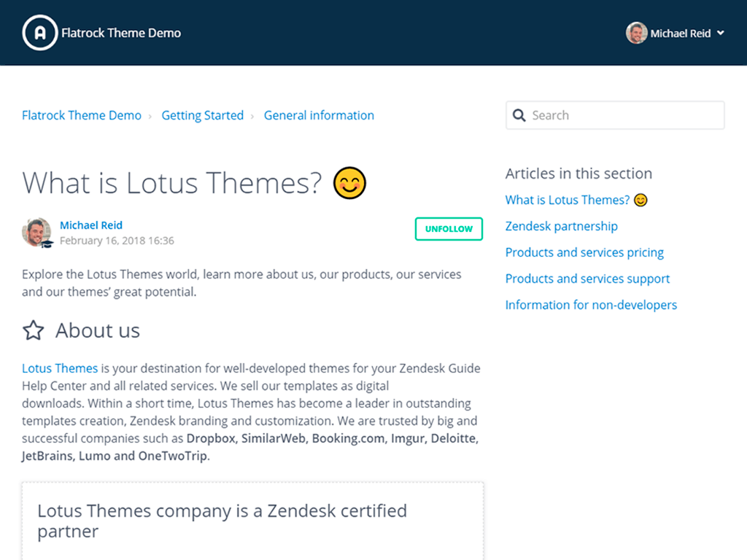Viewport: 747px width, 560px height.
Task: Focus the Search input field
Action: [x=615, y=115]
